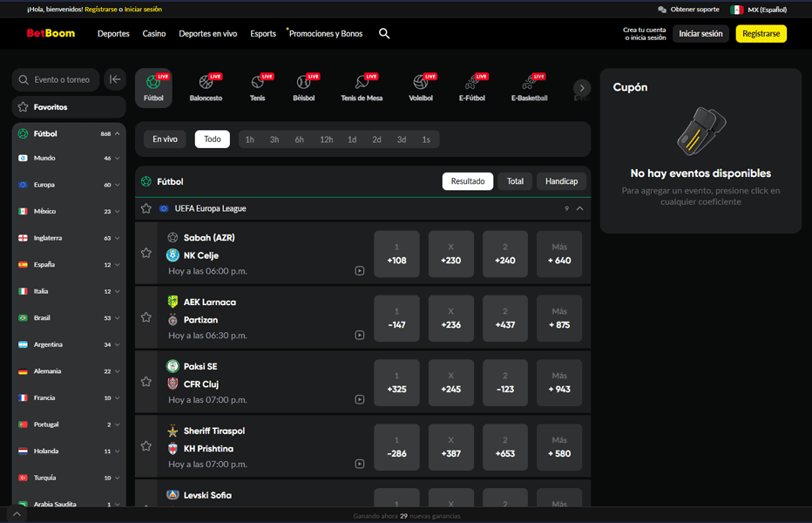
Task: Expand the Inglaterra category
Action: coord(117,238)
